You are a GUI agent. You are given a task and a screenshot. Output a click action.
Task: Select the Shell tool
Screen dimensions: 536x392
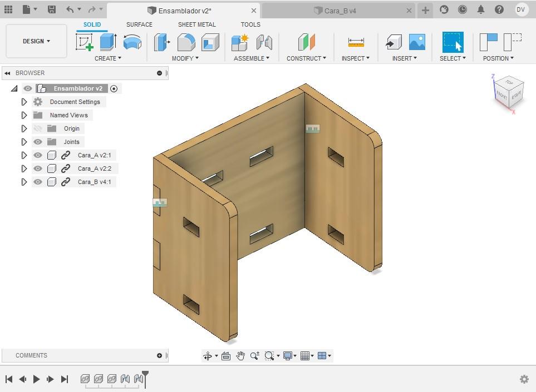click(210, 42)
